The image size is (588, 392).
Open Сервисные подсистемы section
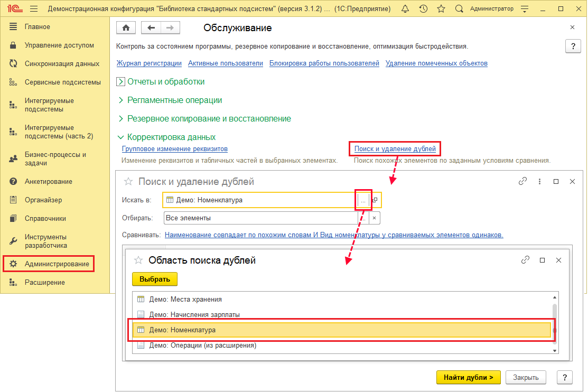pyautogui.click(x=55, y=82)
